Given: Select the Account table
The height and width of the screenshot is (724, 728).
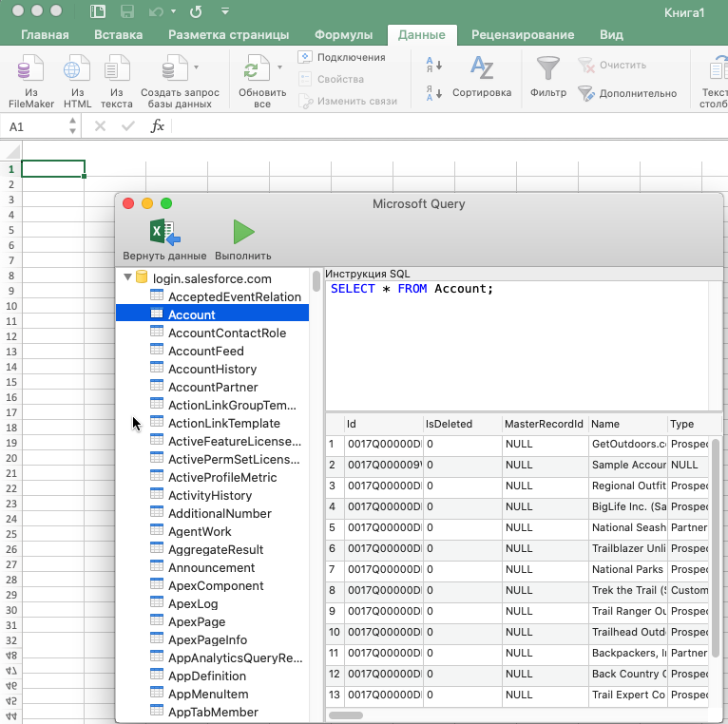Looking at the screenshot, I should click(212, 314).
